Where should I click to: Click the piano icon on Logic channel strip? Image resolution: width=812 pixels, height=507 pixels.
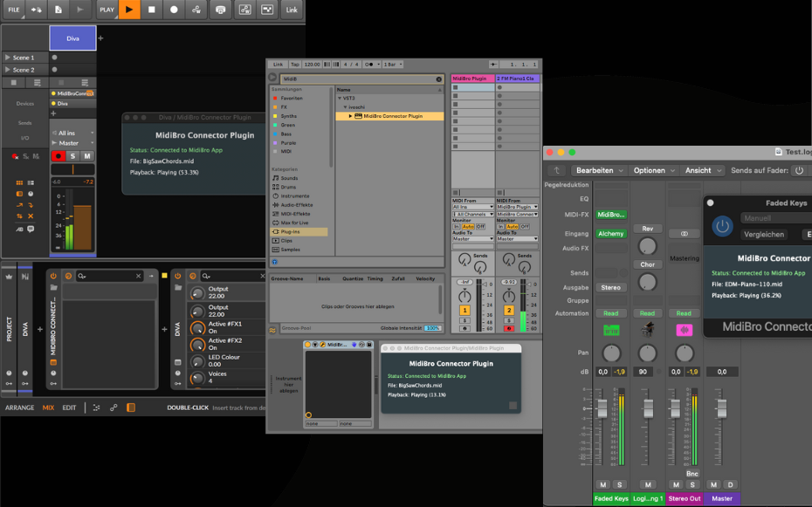click(647, 330)
